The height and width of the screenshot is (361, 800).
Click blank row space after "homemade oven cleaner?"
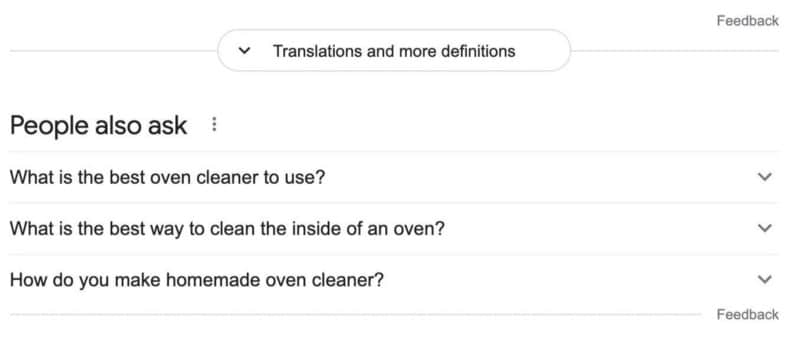[x=570, y=280]
